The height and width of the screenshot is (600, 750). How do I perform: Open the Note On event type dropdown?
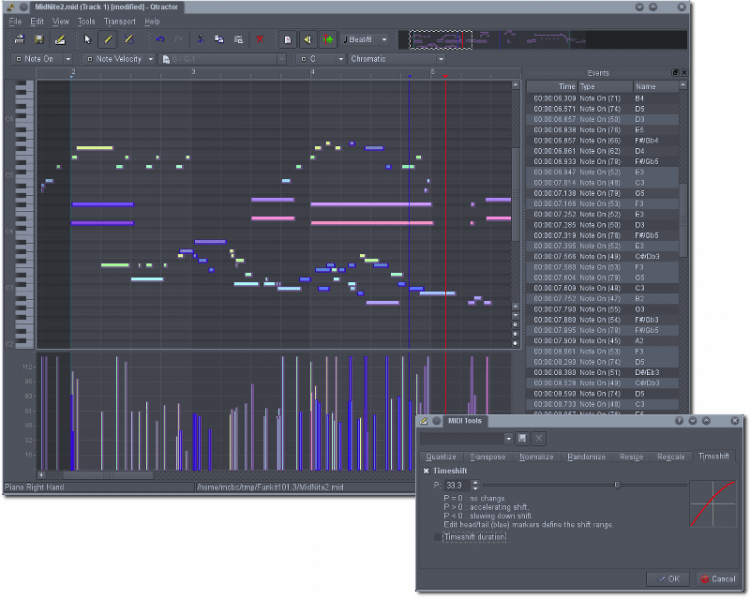(x=42, y=59)
